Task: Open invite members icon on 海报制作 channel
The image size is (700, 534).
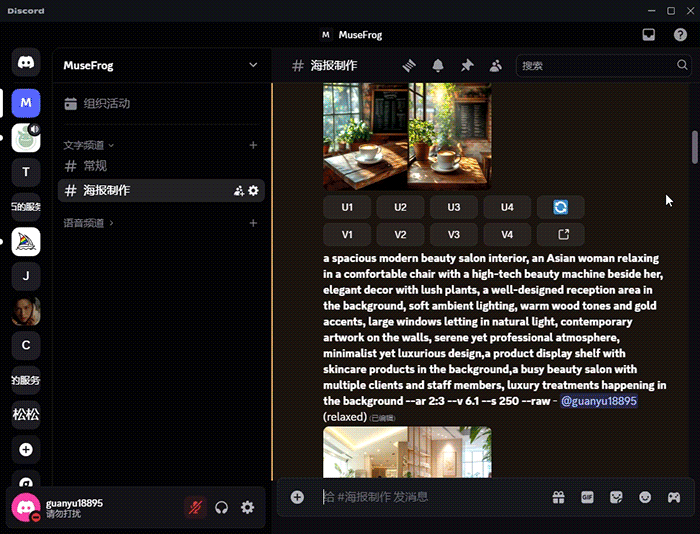Action: pyautogui.click(x=239, y=191)
